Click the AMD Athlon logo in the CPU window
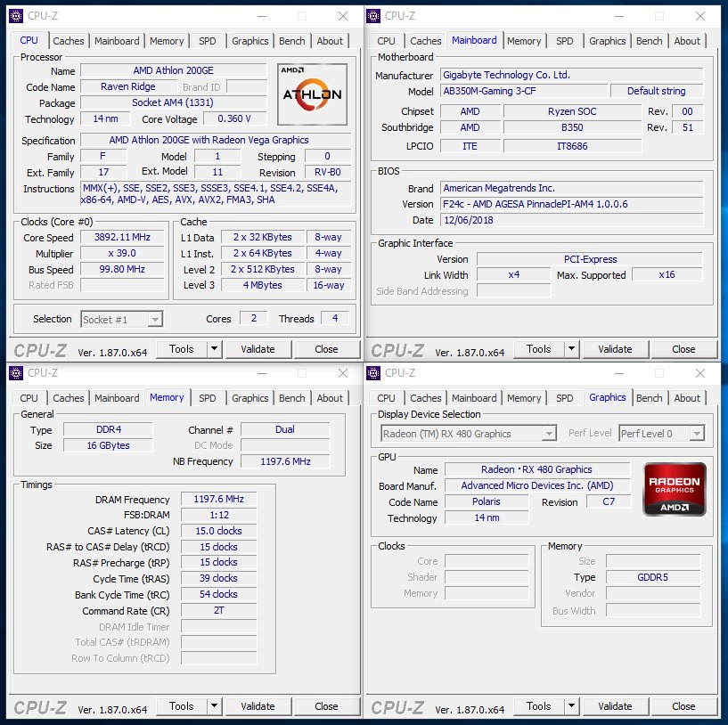 point(312,94)
